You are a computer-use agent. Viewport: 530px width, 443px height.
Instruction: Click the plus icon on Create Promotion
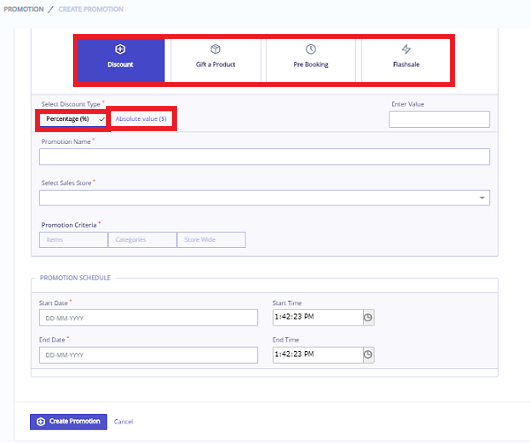click(x=41, y=422)
